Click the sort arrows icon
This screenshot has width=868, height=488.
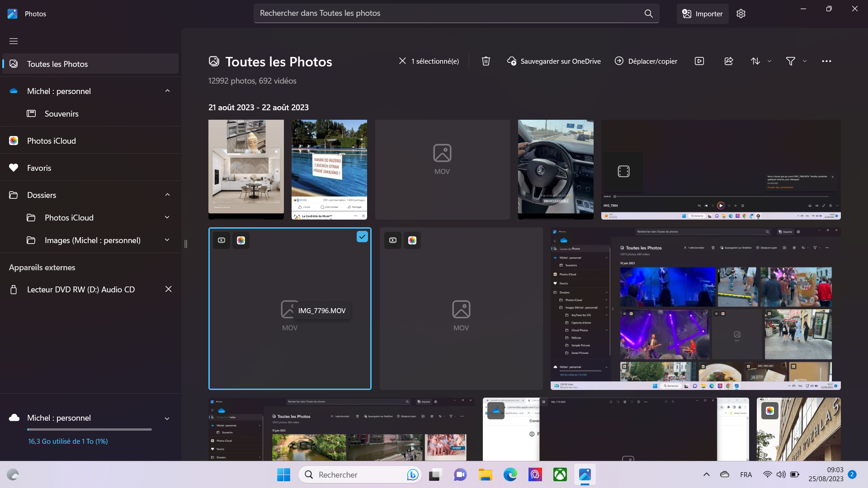coord(755,61)
